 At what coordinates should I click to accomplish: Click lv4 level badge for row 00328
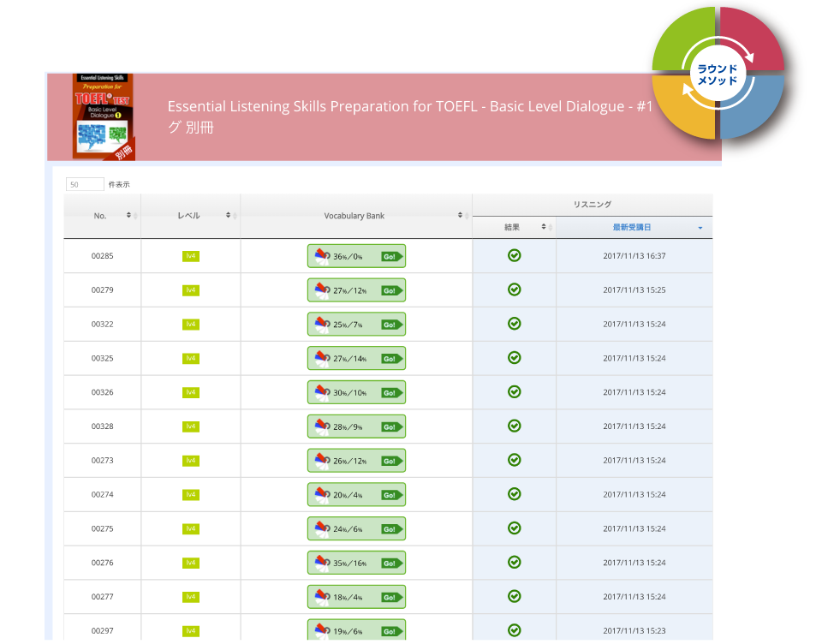click(191, 426)
